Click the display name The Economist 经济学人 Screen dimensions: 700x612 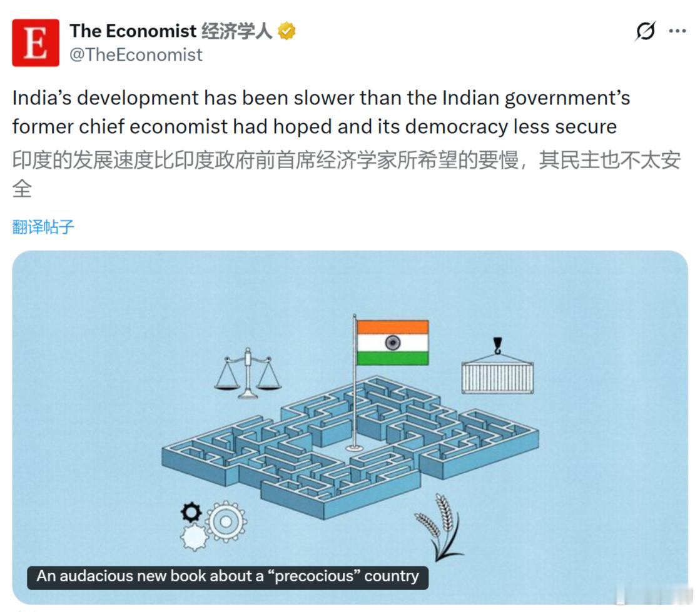click(170, 31)
